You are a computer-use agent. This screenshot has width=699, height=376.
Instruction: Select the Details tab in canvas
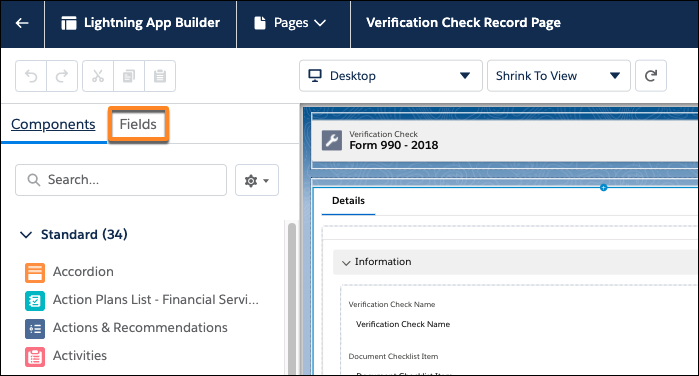349,201
